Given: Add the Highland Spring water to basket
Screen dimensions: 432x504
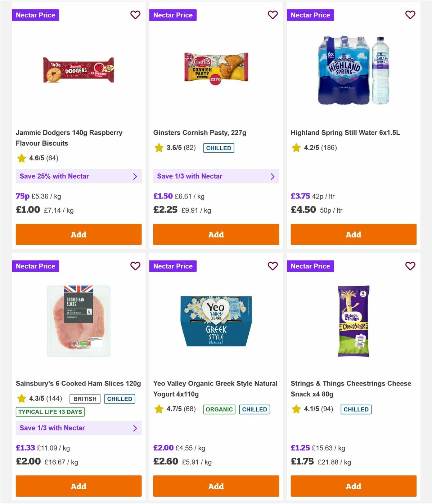Looking at the screenshot, I should coord(354,235).
